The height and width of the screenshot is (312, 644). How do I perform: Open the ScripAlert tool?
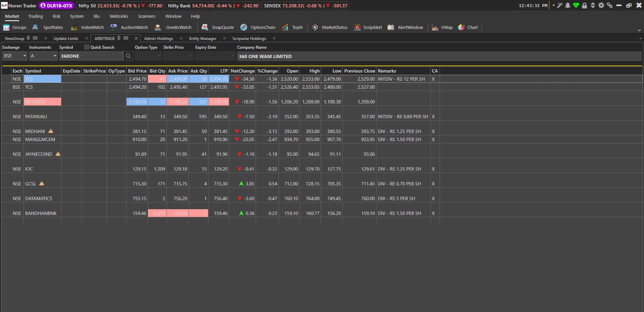pyautogui.click(x=368, y=27)
